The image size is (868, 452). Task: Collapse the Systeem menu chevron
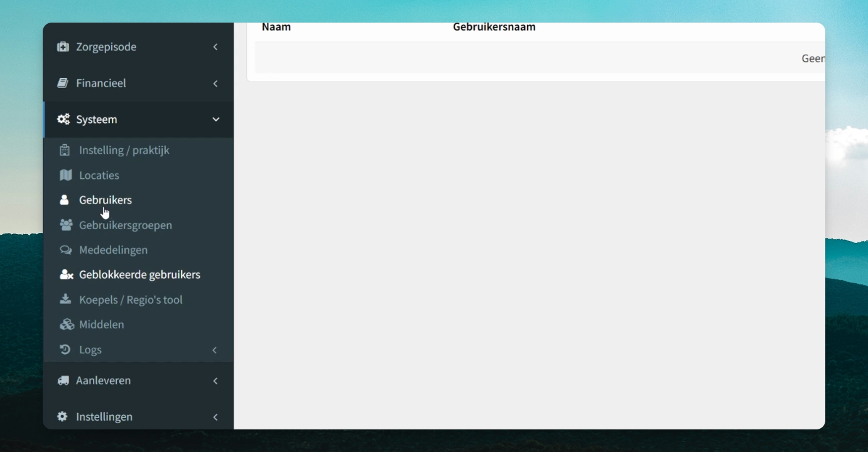tap(216, 119)
